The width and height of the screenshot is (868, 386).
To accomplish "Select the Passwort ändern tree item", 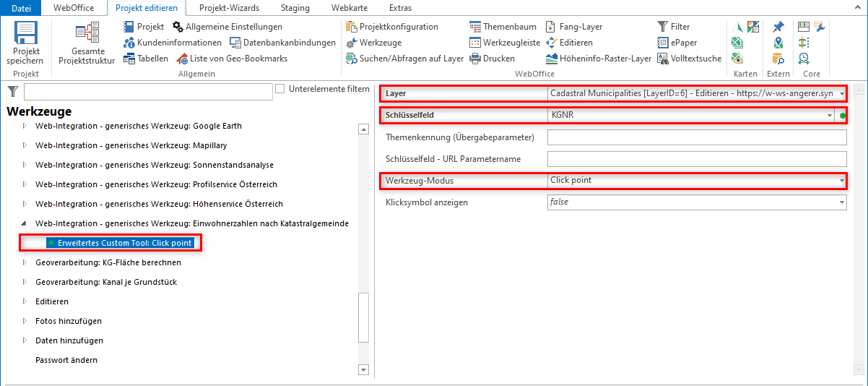I will 66,360.
